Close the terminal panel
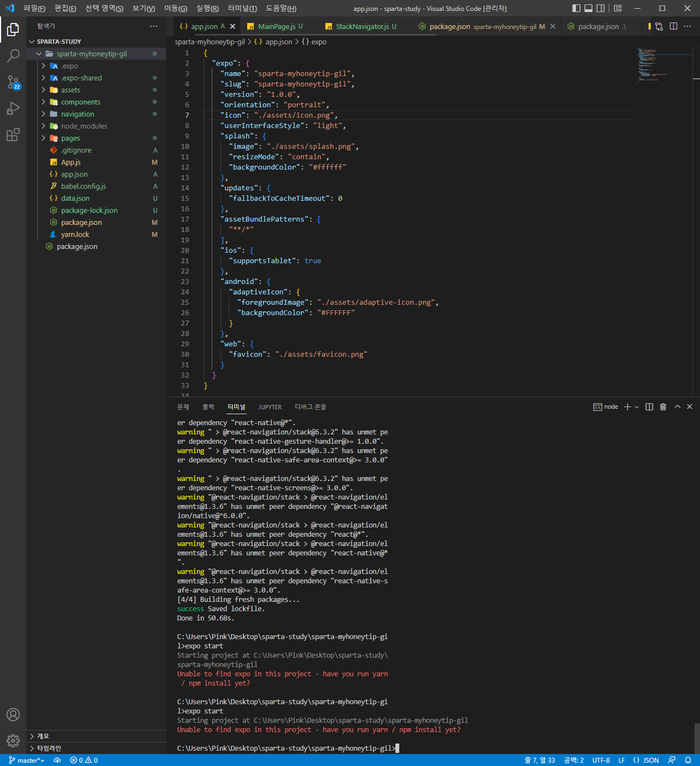The image size is (700, 766). click(690, 407)
